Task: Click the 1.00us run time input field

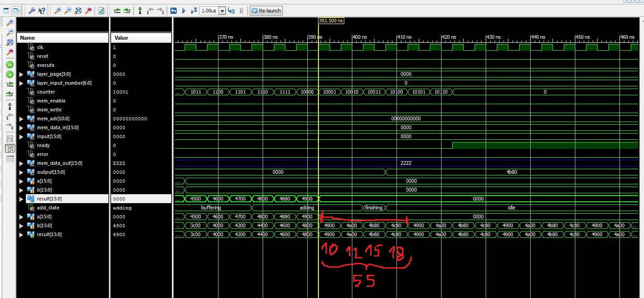Action: [209, 11]
